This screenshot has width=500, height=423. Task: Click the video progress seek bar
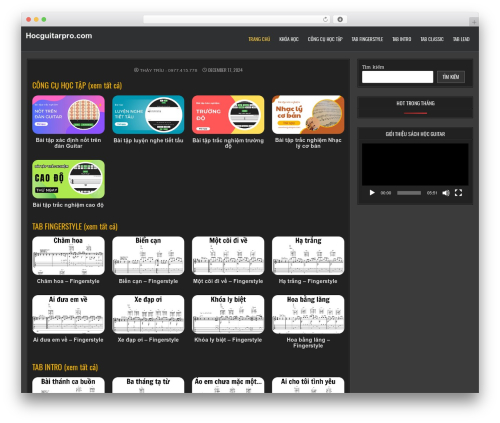click(409, 193)
